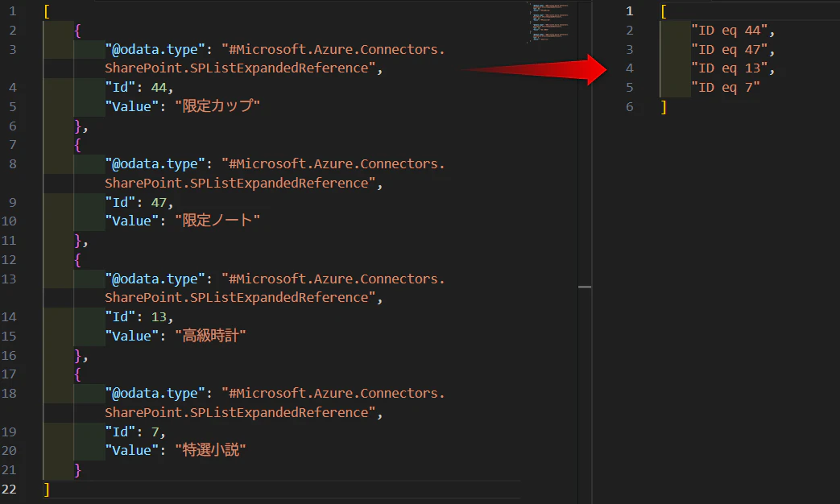Viewport: 840px width, 504px height.
Task: Click the "Value" key on line 5
Action: tap(132, 106)
